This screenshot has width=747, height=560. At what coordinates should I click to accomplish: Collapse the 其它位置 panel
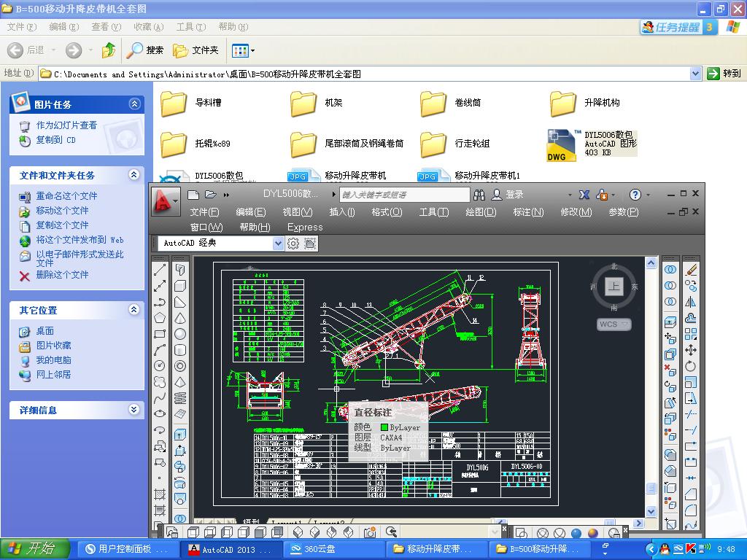(135, 310)
